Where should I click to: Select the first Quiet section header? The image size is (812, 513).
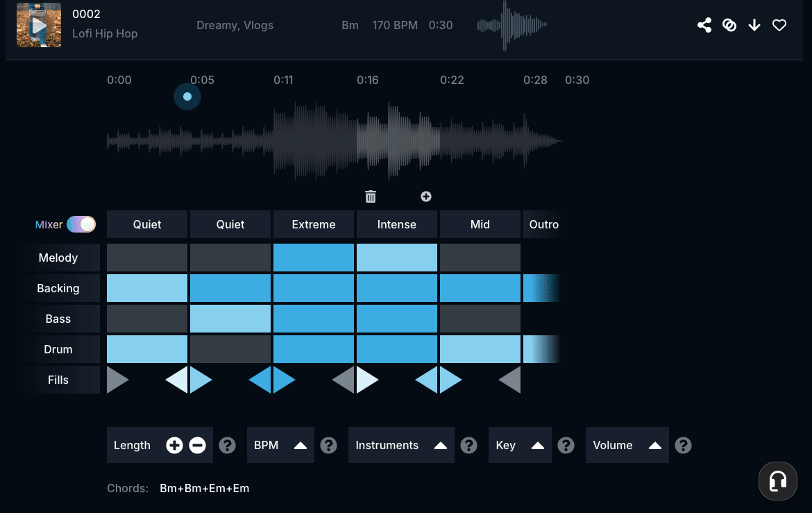147,224
